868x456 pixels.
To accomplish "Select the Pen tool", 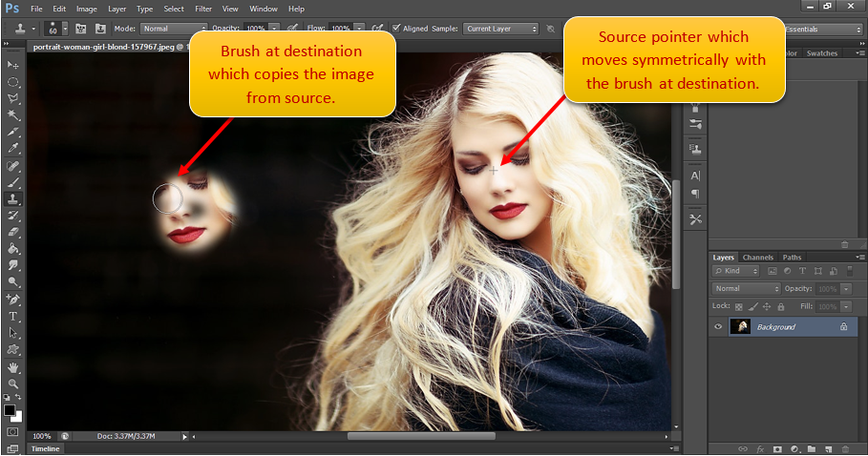I will [x=12, y=300].
